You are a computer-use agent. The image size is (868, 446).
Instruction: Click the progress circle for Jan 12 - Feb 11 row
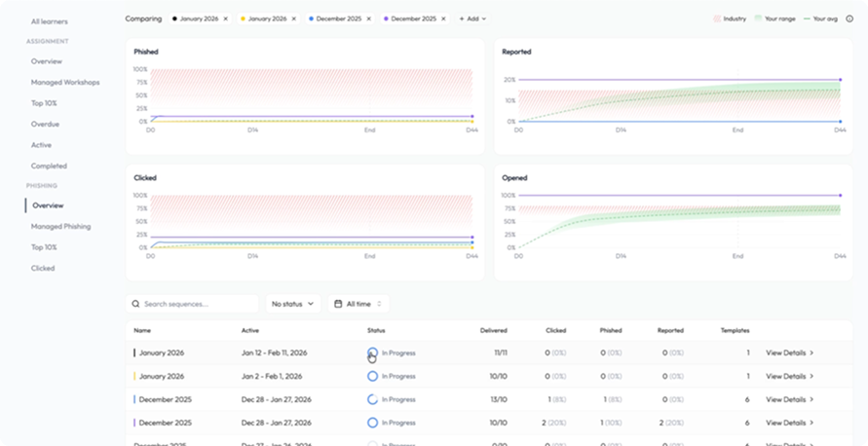click(372, 353)
